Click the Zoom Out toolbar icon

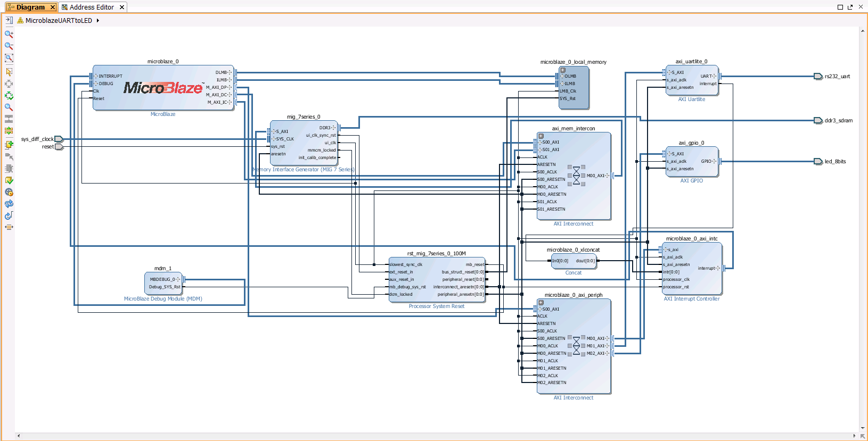tap(9, 46)
